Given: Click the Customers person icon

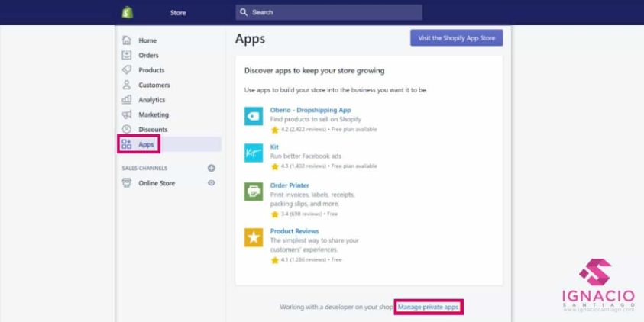Looking at the screenshot, I should 127,85.
